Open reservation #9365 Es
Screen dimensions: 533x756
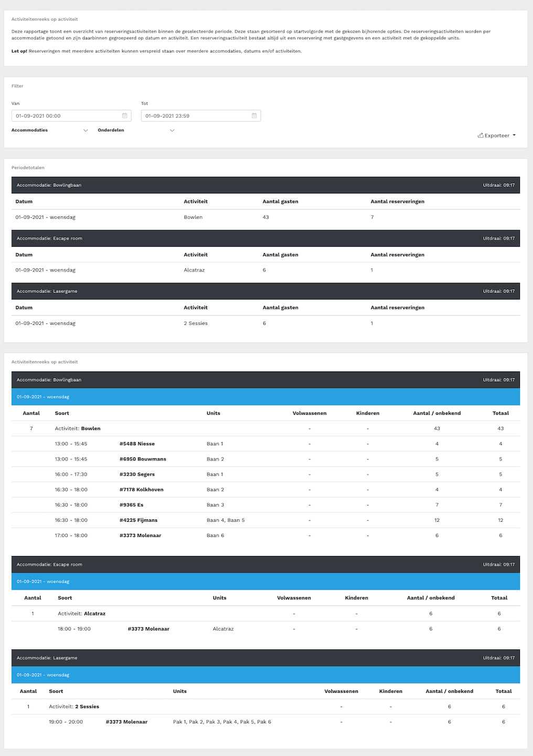pos(131,505)
